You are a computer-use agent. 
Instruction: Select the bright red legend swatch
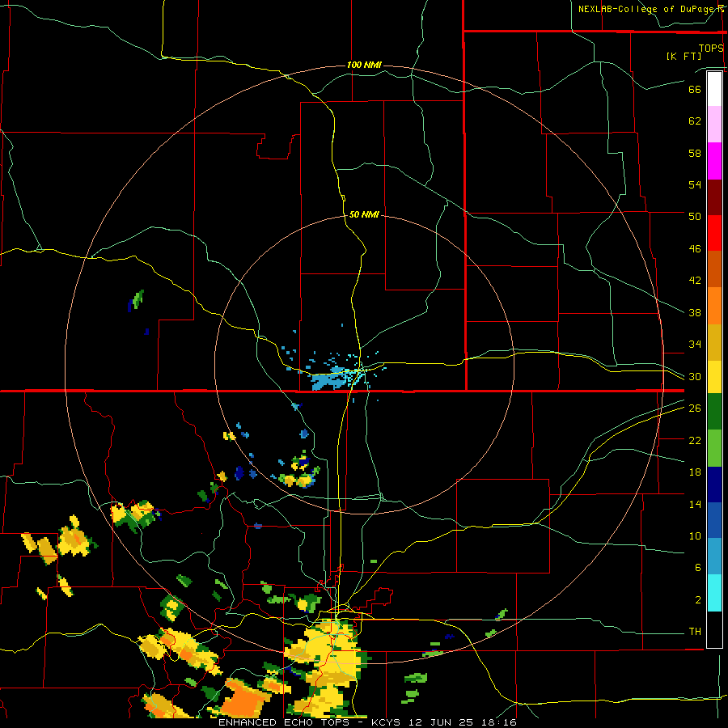point(714,233)
